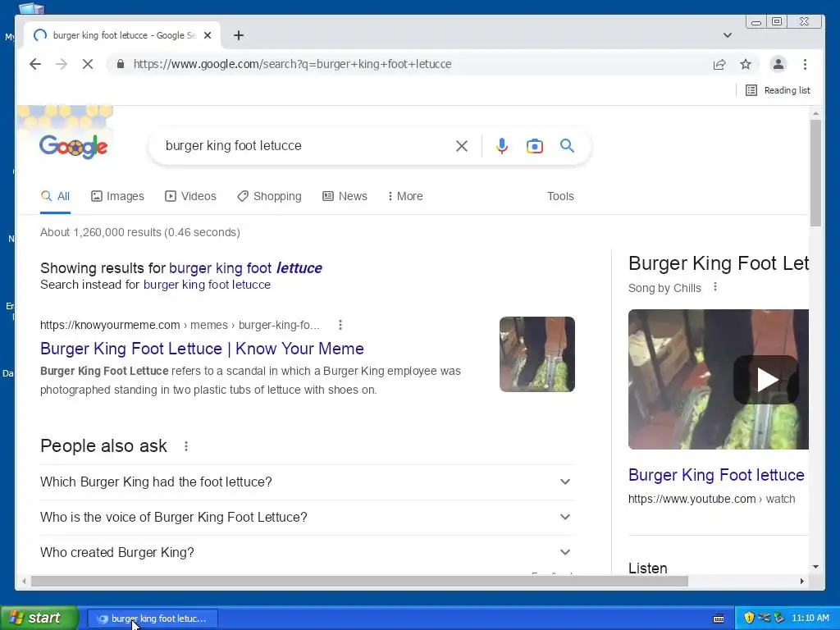Share this page via the share icon
This screenshot has width=840, height=630.
click(719, 64)
